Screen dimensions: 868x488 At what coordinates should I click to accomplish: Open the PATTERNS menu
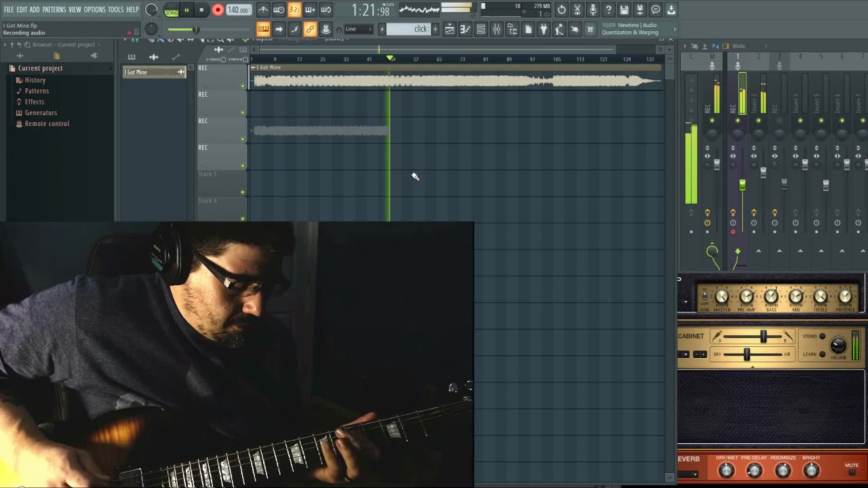point(54,9)
